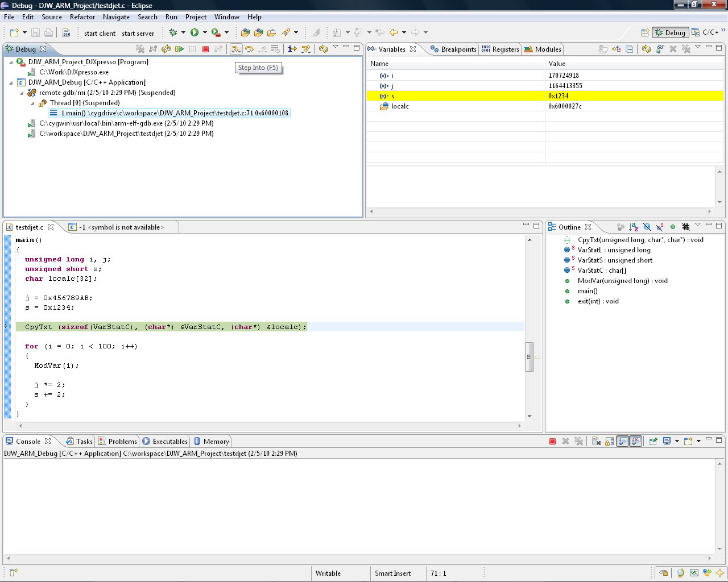Viewport: 728px width, 582px height.
Task: Open the Window menu
Action: pos(227,17)
